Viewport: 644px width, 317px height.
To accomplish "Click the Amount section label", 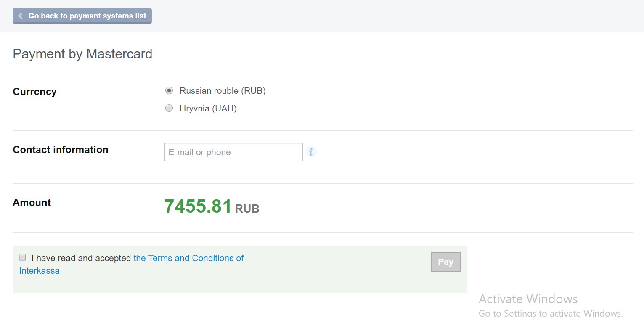I will coord(32,203).
